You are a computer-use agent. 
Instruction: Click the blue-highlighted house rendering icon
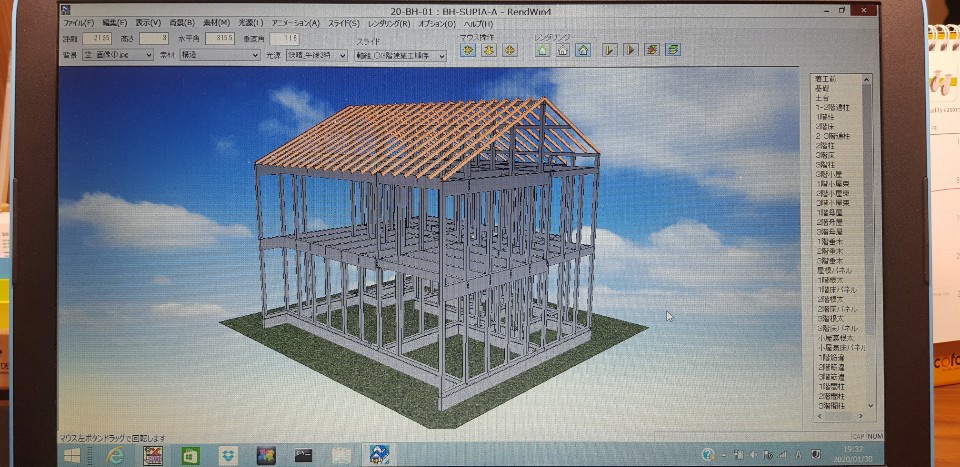point(584,50)
